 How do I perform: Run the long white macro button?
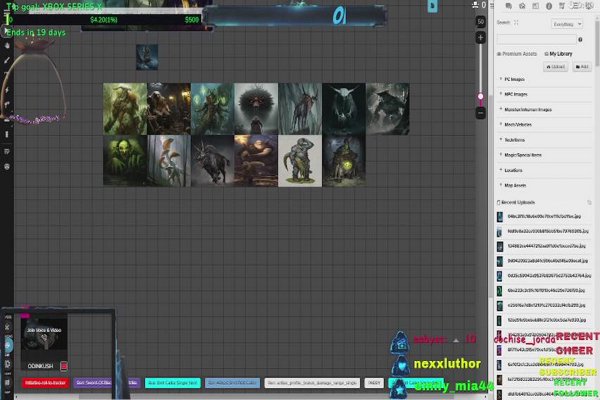[x=312, y=383]
